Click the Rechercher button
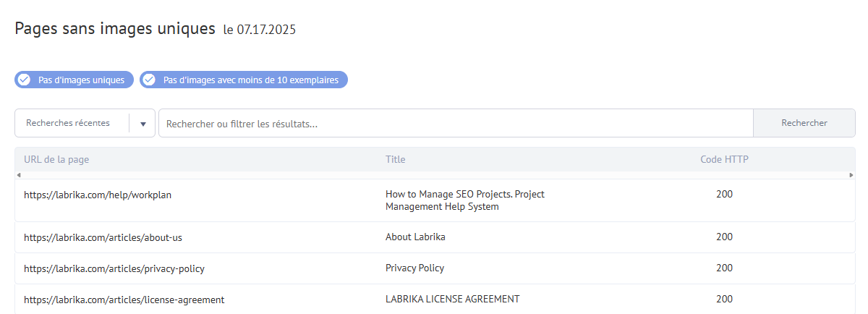This screenshot has height=314, width=868. (x=804, y=123)
